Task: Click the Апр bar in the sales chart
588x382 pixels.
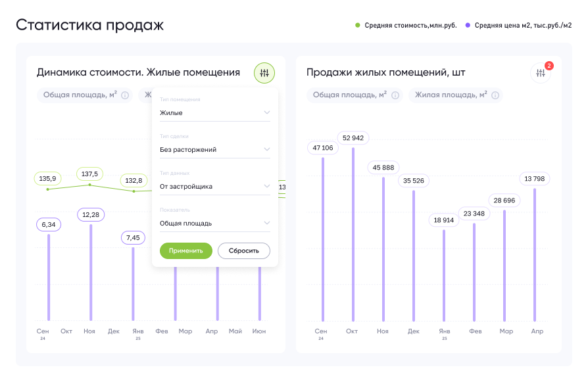Action: click(534, 255)
